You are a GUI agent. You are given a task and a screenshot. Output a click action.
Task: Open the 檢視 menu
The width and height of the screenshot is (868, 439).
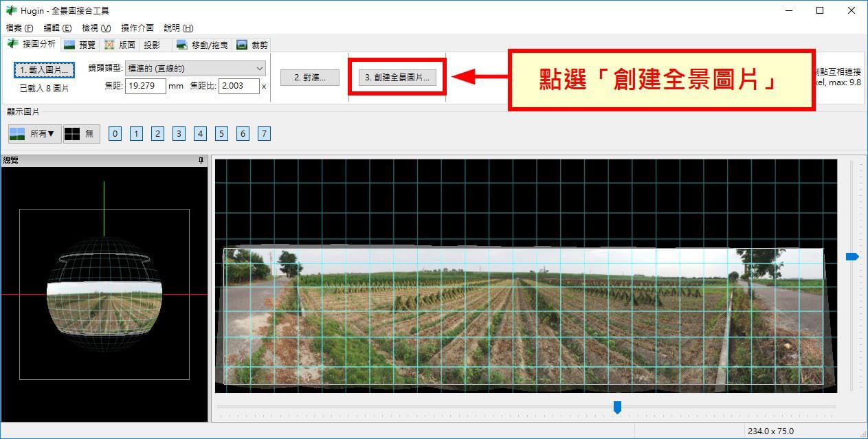tap(96, 28)
